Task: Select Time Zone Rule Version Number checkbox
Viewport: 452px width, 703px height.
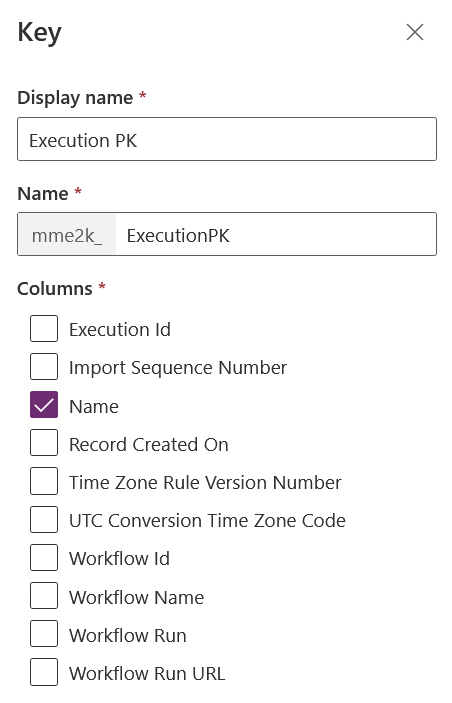Action: [x=44, y=481]
